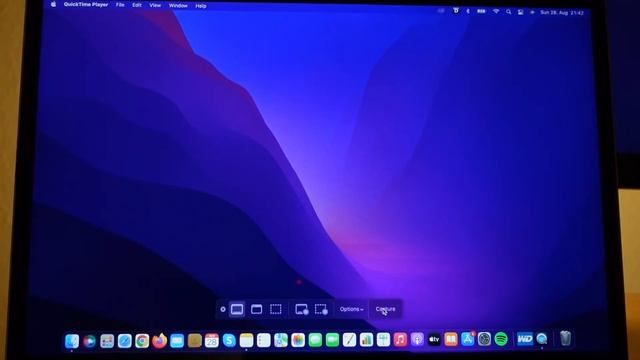The image size is (640, 360).
Task: Open the Trash from the Dock
Action: [565, 338]
